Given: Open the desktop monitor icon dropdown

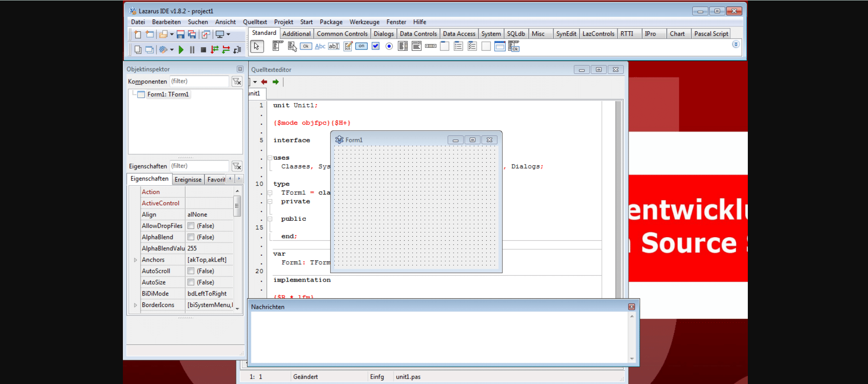Looking at the screenshot, I should [228, 34].
